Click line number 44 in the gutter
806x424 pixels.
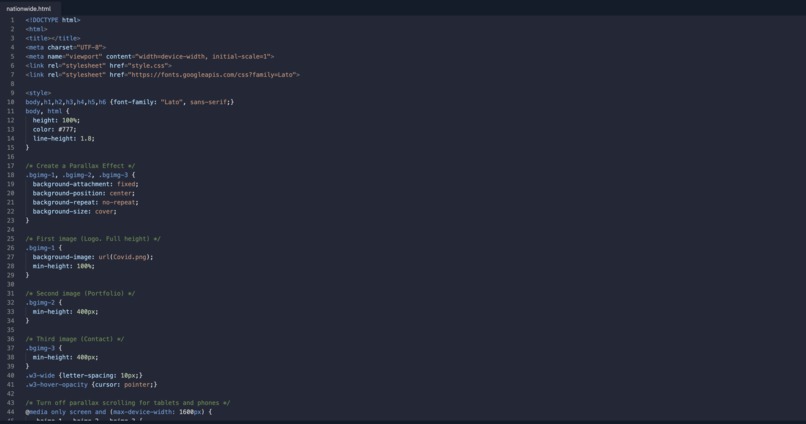click(x=10, y=412)
